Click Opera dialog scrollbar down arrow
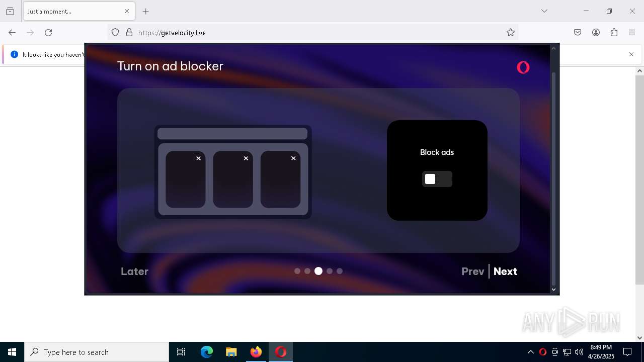644x362 pixels. (553, 289)
